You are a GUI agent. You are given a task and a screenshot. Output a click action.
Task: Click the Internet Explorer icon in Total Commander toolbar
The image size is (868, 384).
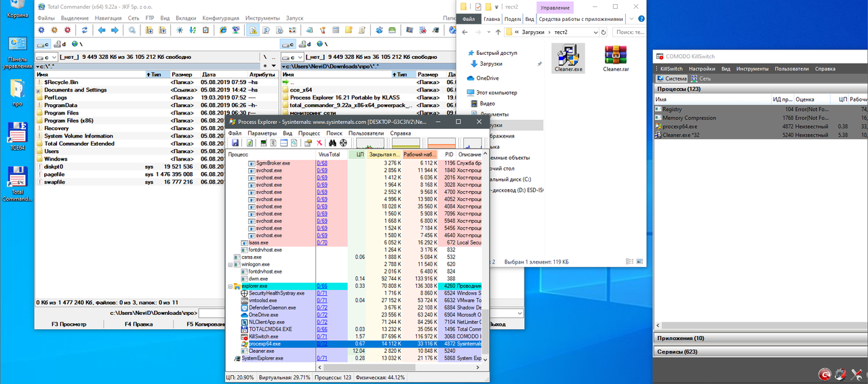click(x=223, y=30)
